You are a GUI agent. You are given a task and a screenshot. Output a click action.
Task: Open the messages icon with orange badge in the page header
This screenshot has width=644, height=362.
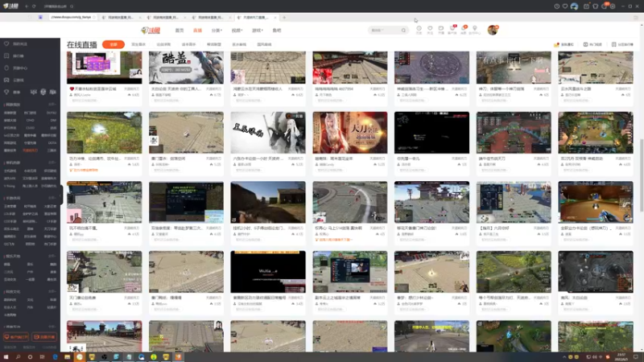pos(464,28)
